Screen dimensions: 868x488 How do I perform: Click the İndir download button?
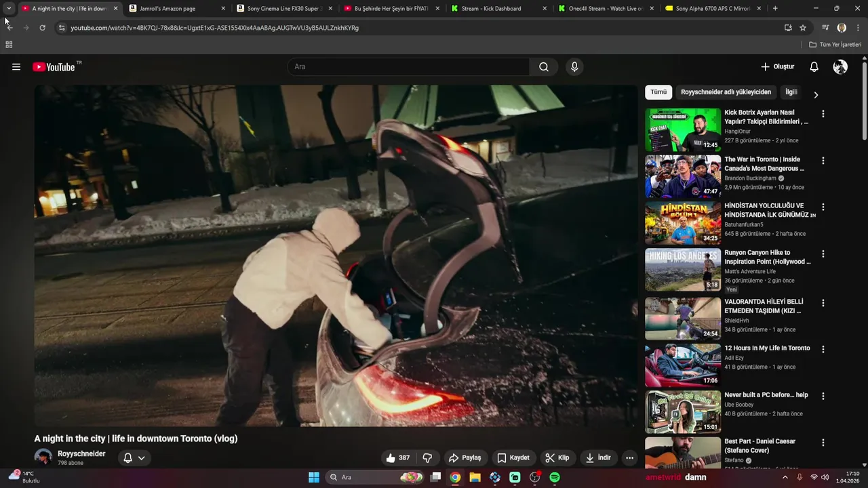(598, 458)
